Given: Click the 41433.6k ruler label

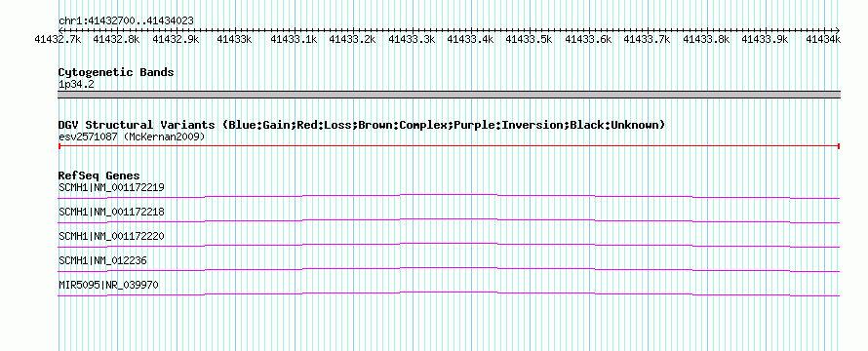Looking at the screenshot, I should (x=588, y=39).
